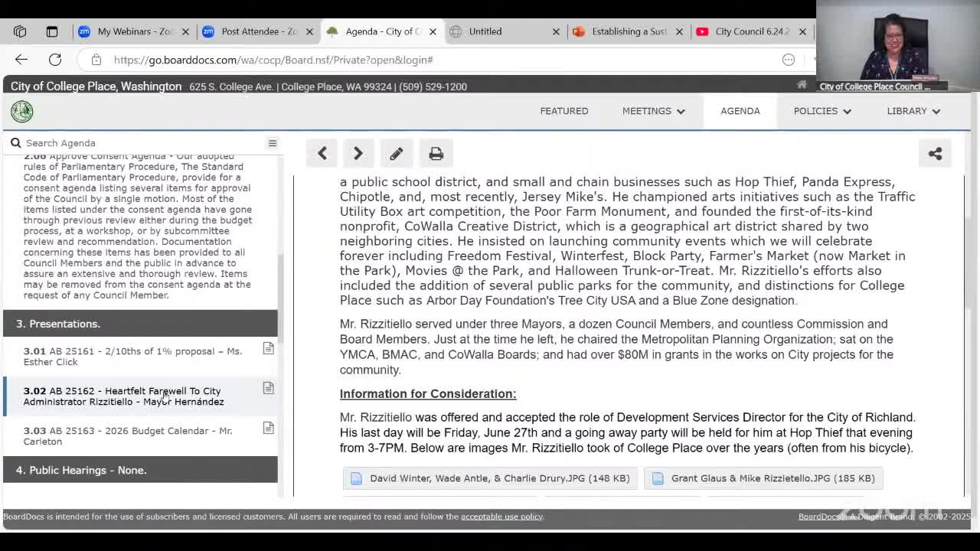Screen dimensions: 980x551
Task: Expand the MEETINGS dropdown menu
Action: point(654,111)
